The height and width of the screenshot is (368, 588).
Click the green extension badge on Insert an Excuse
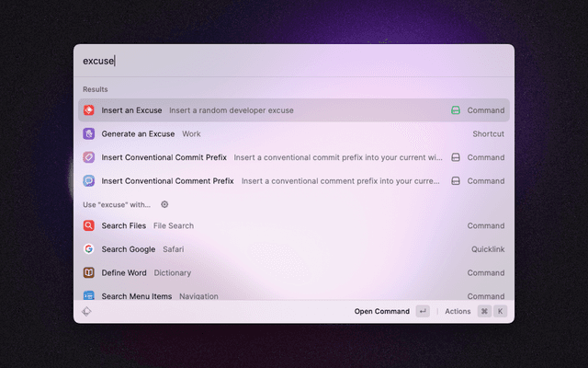[x=455, y=110]
